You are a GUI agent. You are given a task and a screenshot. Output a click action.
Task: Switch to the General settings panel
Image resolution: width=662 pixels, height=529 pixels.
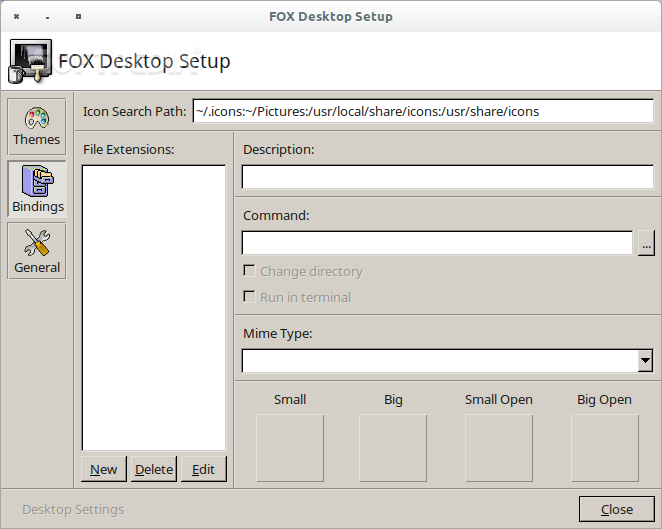[x=37, y=251]
